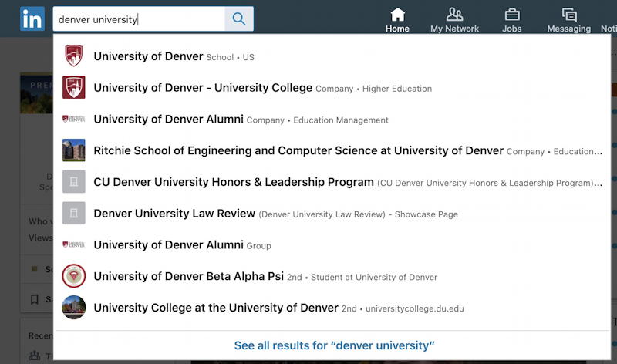Click University of Denver Beta Alpha Psi avatar

click(x=73, y=276)
